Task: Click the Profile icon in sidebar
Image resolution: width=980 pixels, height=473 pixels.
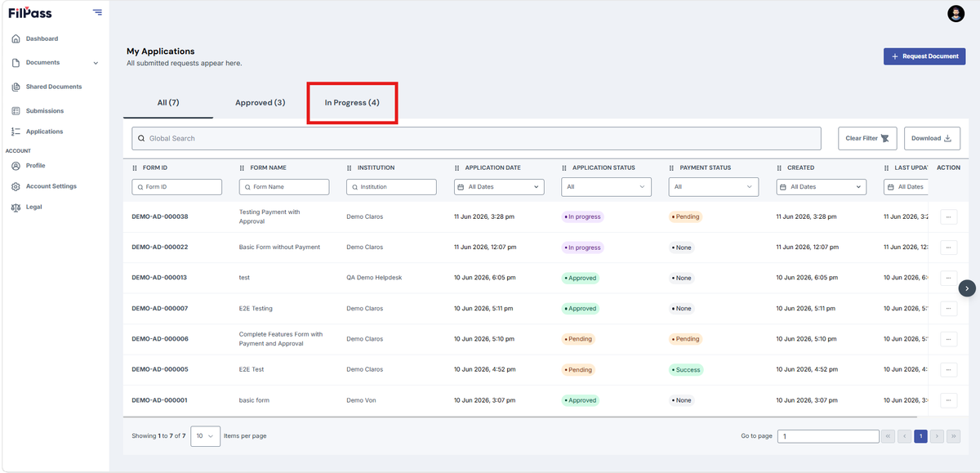Action: click(x=16, y=166)
